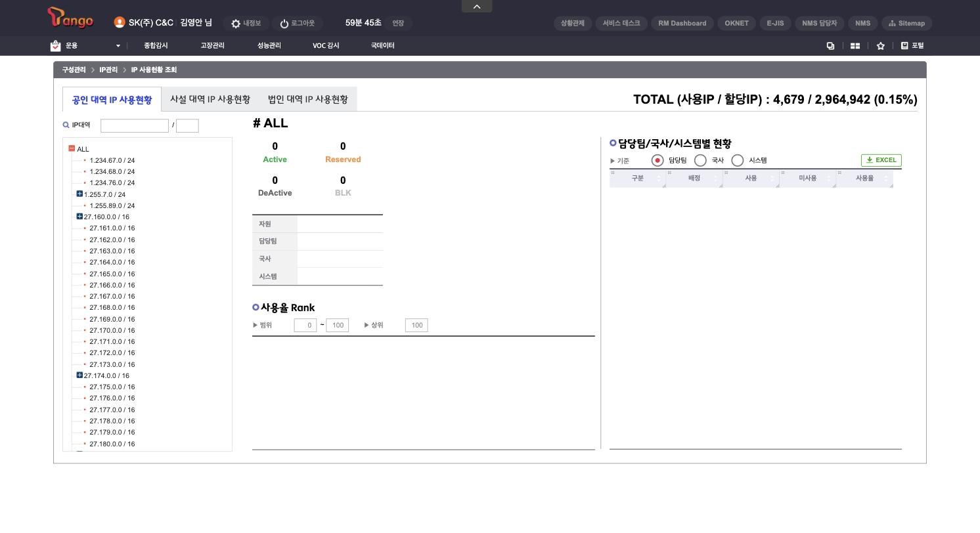980x533 pixels.
Task: Open RM Dashboard
Action: (682, 23)
